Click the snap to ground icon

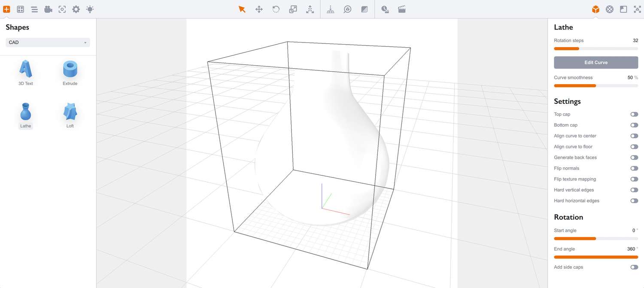(x=331, y=9)
